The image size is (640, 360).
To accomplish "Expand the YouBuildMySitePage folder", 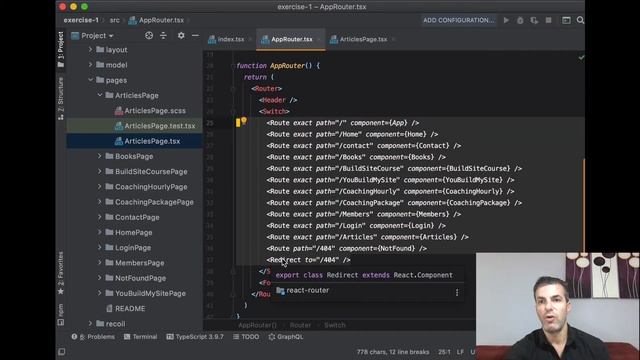I will click(x=100, y=293).
